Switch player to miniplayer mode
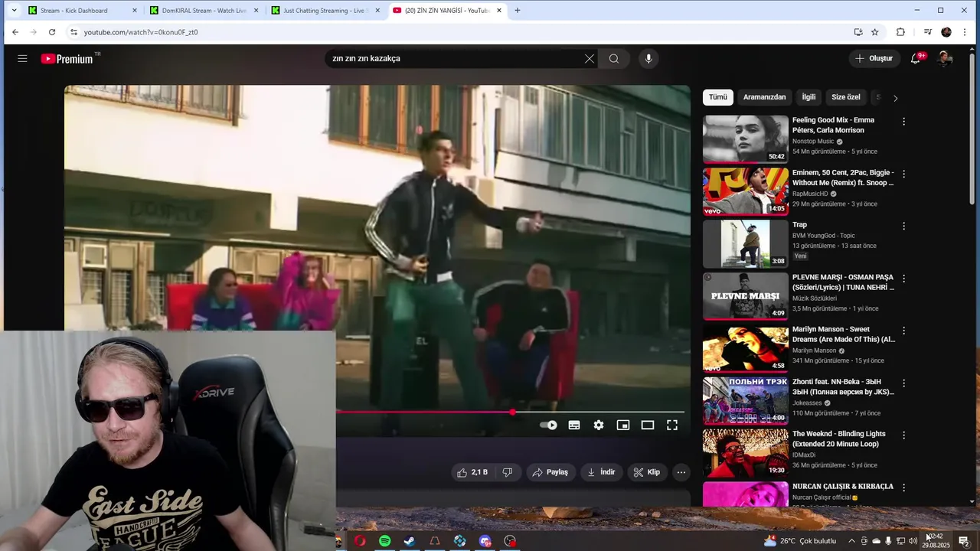The height and width of the screenshot is (551, 980). (623, 425)
